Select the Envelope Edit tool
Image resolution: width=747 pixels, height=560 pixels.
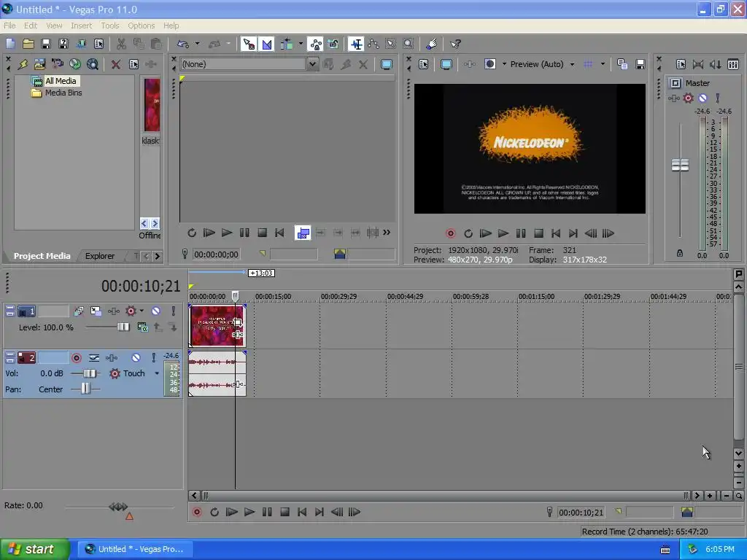coord(373,44)
